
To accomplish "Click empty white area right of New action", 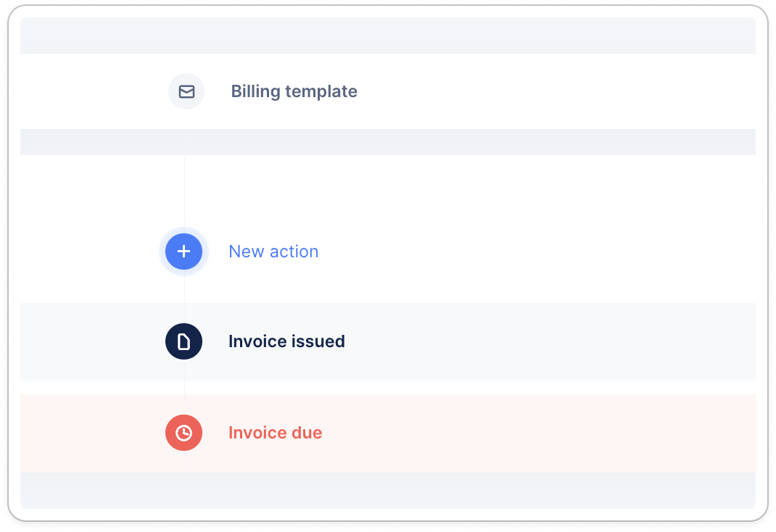I will point(544,252).
